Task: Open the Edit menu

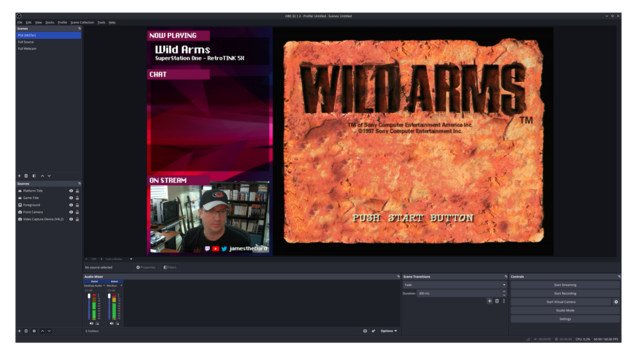Action: (28, 22)
